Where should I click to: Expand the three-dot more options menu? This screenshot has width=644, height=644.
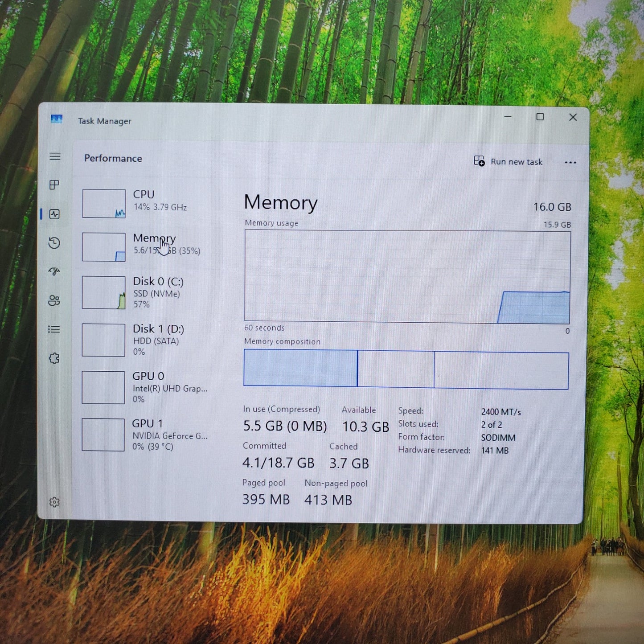pos(570,163)
